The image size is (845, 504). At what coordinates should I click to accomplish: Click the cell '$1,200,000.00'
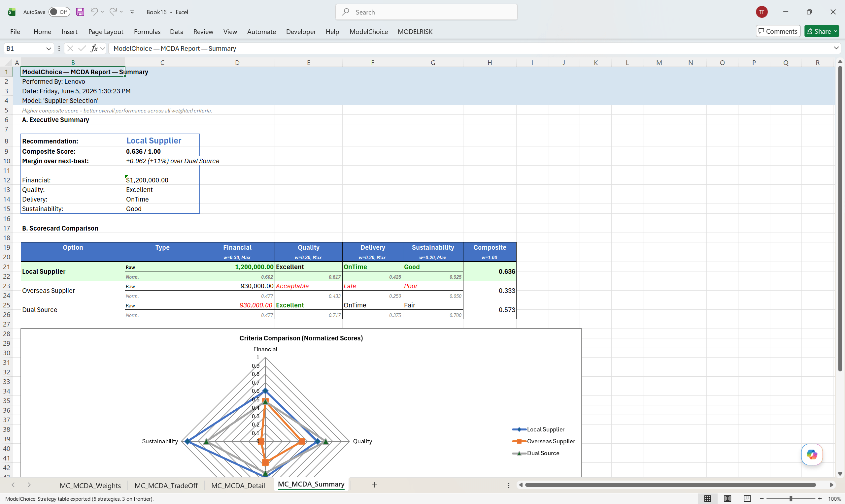point(162,180)
